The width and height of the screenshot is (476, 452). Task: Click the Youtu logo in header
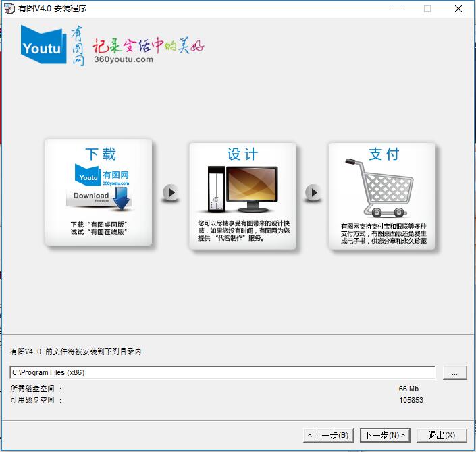pyautogui.click(x=43, y=45)
